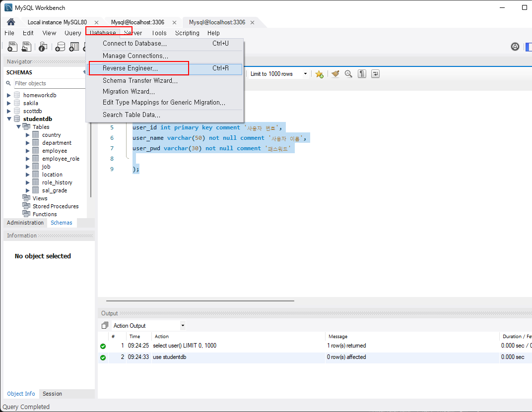
Task: Open the object inspector icon
Action: tap(43, 47)
